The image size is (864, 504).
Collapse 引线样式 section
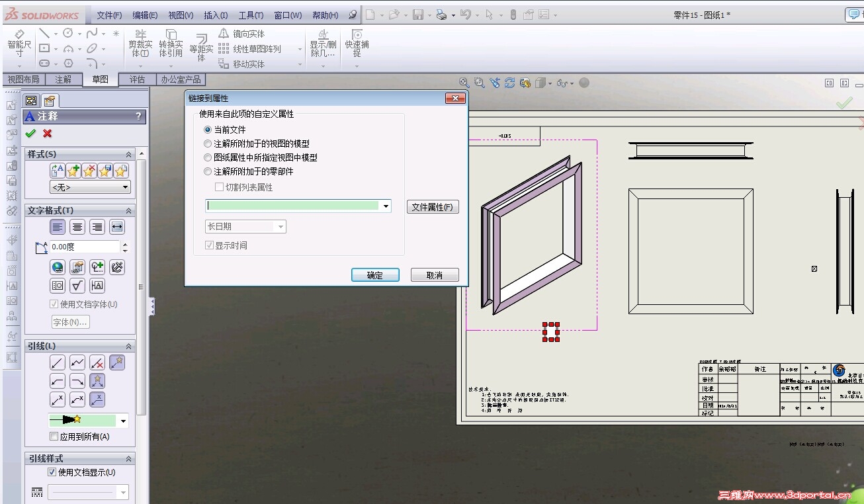pos(128,458)
